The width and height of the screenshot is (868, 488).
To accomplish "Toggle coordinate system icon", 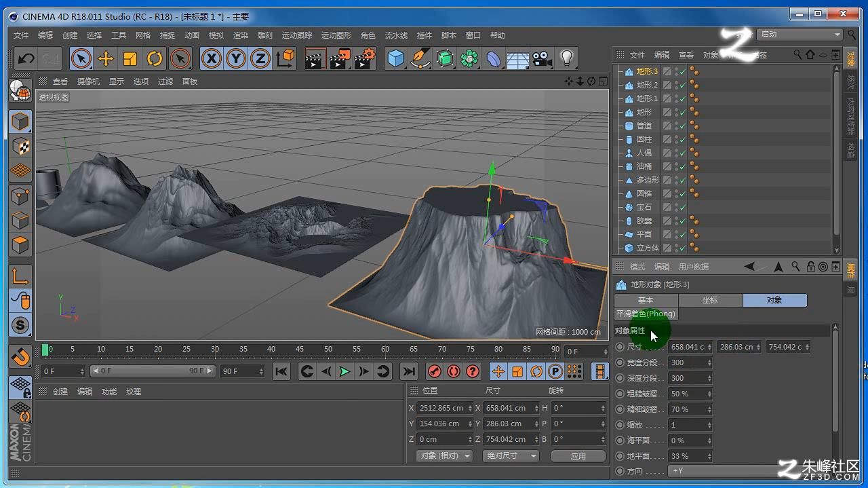I will coord(285,59).
